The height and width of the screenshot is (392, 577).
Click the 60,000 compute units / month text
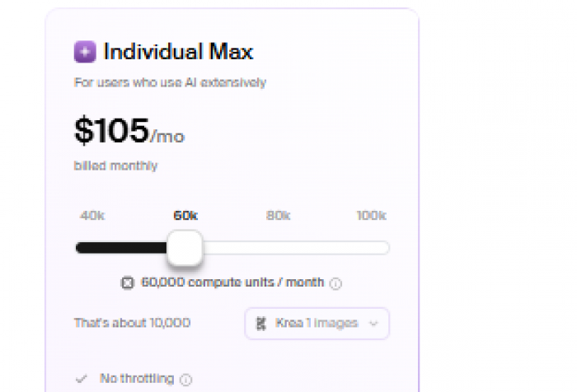(x=232, y=282)
